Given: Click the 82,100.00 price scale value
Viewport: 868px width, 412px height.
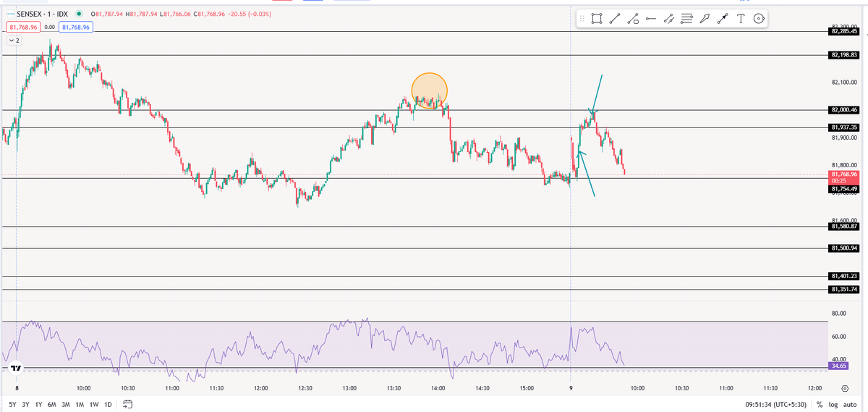Looking at the screenshot, I should tap(844, 82).
